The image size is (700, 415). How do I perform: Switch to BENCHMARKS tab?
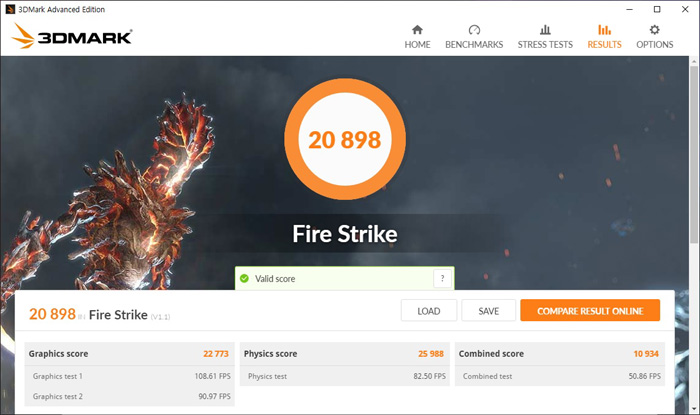pos(474,37)
